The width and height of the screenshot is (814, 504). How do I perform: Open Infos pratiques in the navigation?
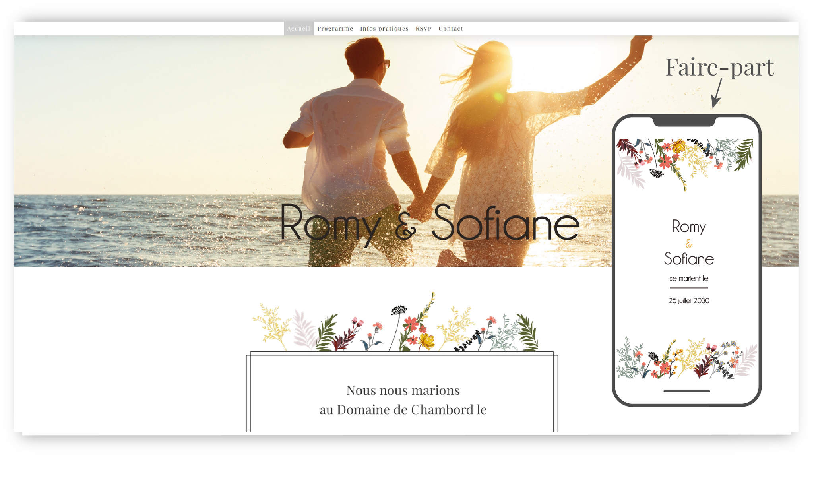[384, 29]
